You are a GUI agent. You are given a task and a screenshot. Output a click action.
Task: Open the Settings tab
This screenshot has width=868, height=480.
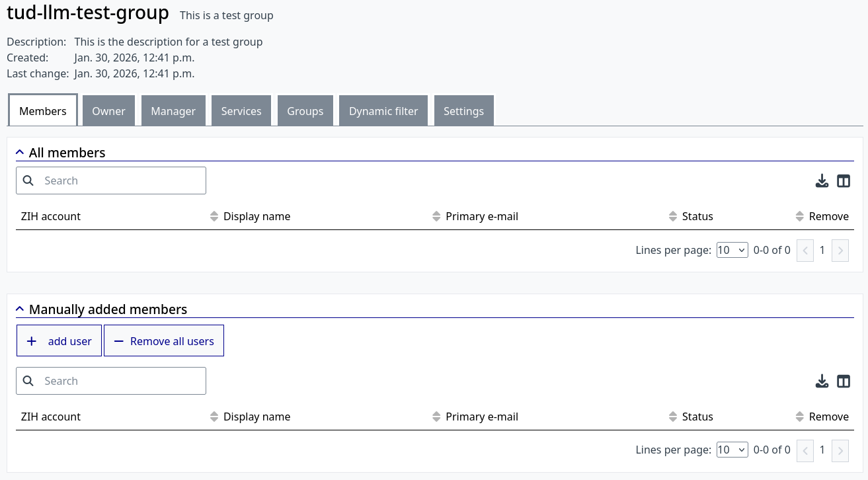tap(463, 111)
